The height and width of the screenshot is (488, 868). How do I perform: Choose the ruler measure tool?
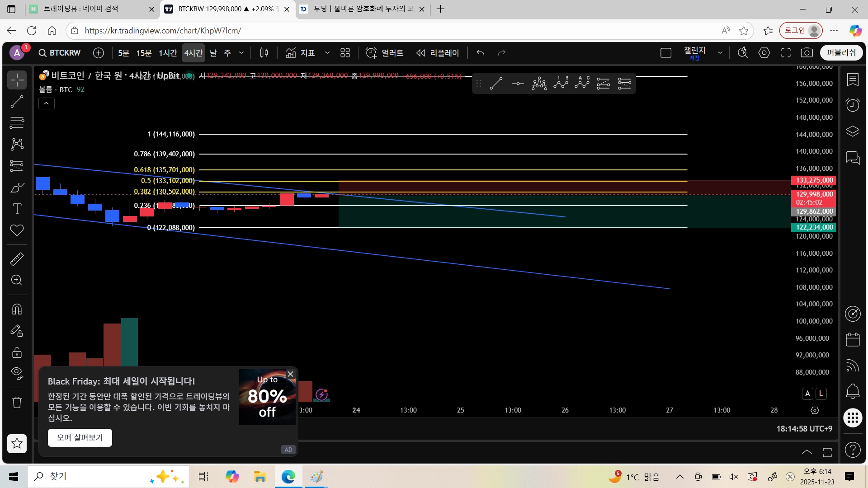17,259
